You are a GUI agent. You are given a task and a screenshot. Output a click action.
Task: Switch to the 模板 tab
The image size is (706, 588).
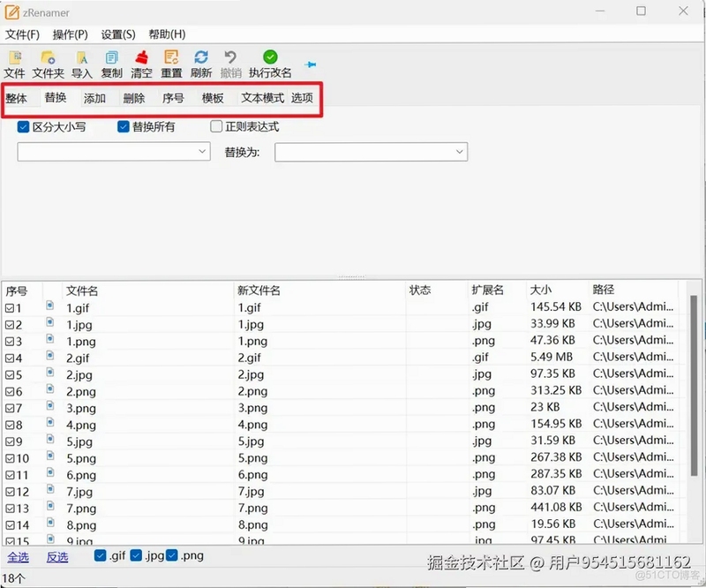click(213, 98)
